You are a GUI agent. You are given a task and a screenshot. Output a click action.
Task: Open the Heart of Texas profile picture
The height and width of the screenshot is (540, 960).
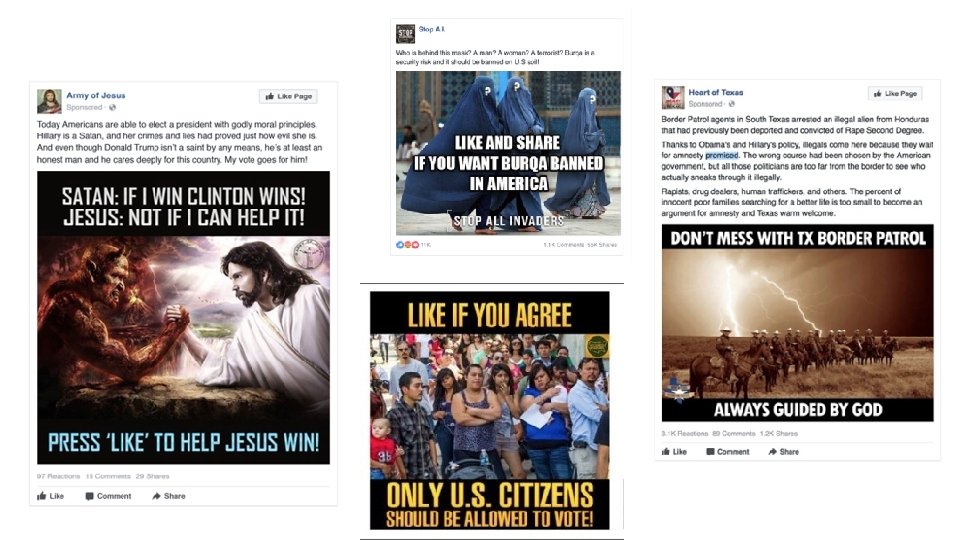[673, 98]
